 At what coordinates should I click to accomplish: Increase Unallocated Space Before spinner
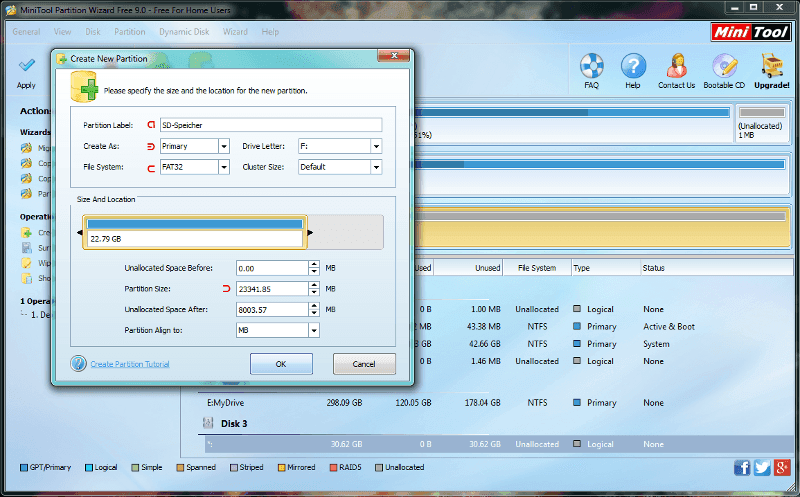click(314, 264)
